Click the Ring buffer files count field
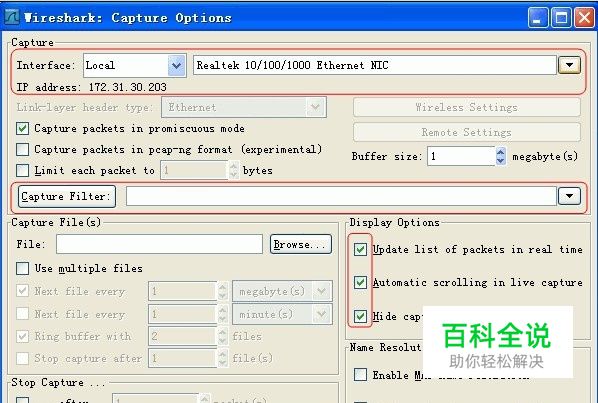The image size is (598, 403). pos(183,336)
